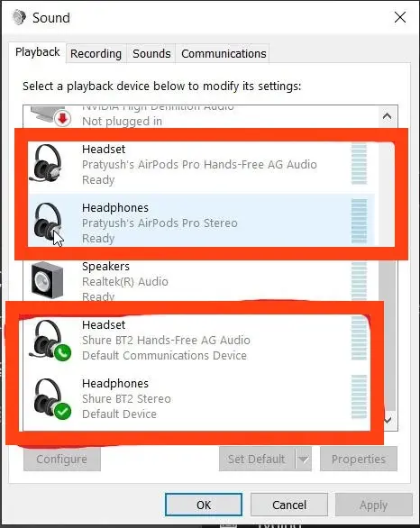Viewport: 420px width, 528px height.
Task: Click the Properties button
Action: click(359, 459)
